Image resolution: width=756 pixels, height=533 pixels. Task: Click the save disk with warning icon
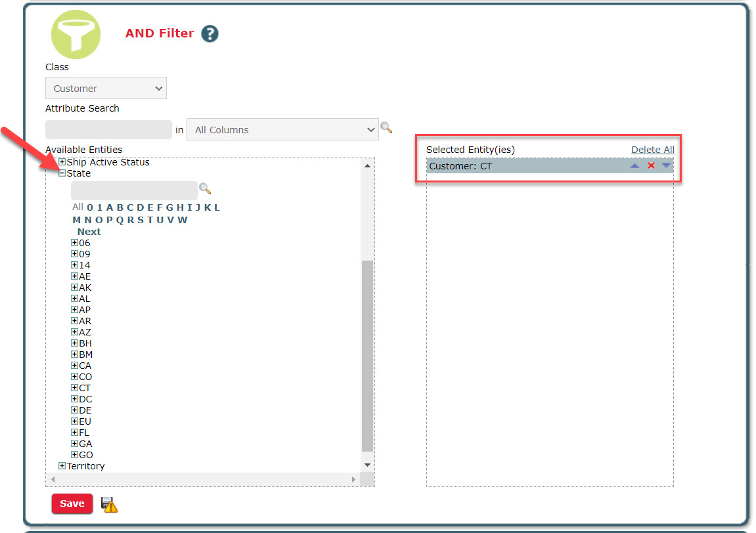[x=110, y=504]
